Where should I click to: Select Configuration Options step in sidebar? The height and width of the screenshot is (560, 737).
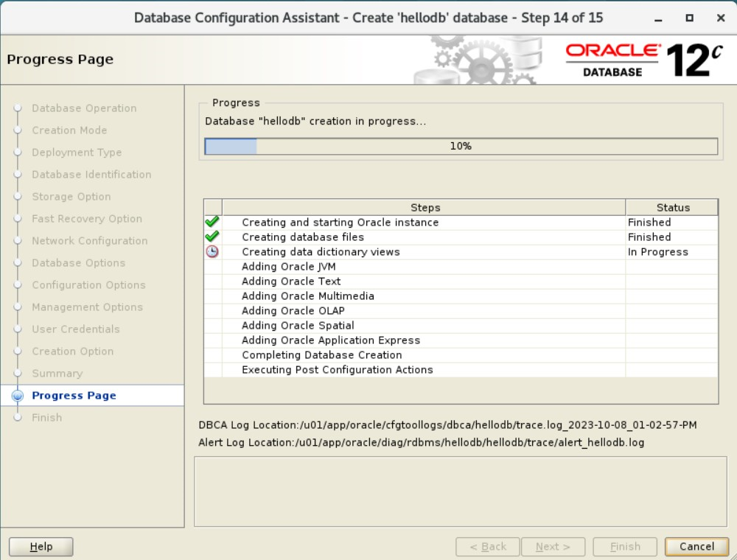[x=89, y=284]
